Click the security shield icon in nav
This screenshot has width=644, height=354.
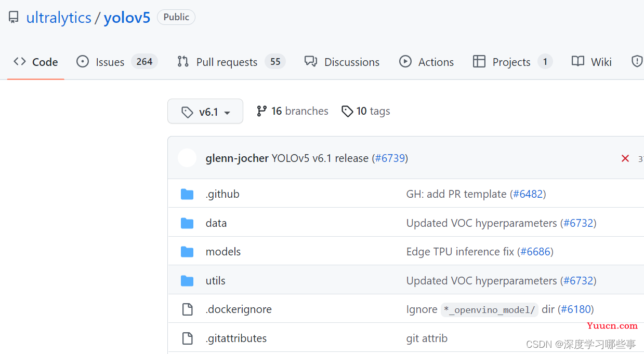[x=637, y=62]
